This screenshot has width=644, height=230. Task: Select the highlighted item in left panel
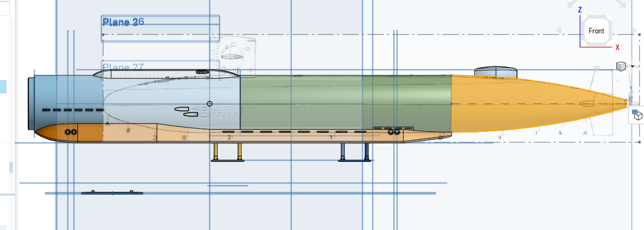click(x=3, y=86)
